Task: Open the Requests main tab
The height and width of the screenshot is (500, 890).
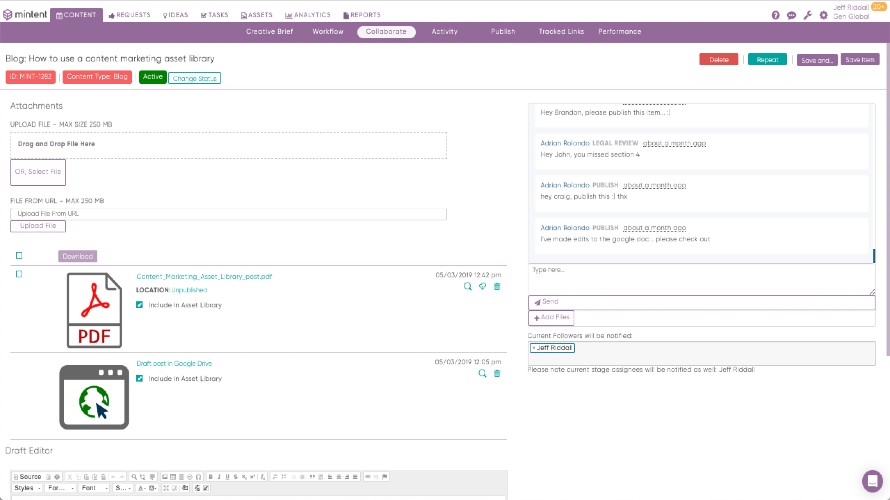Action: (x=129, y=15)
